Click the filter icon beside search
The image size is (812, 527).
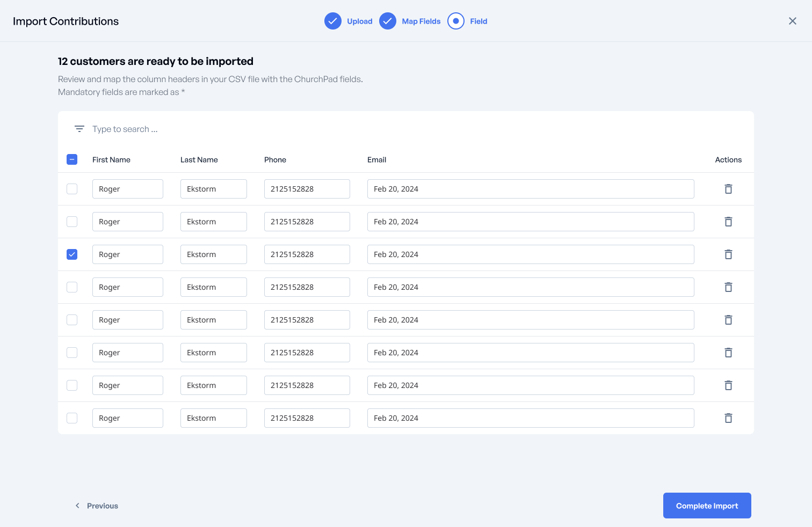point(79,129)
